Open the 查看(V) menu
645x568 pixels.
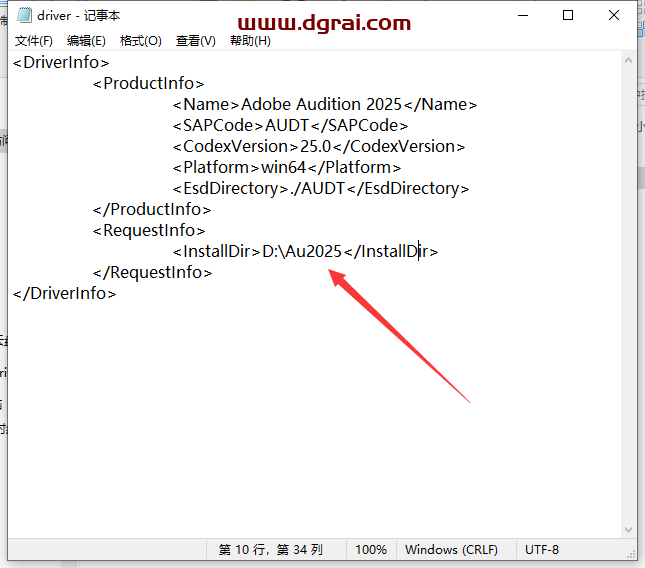click(x=196, y=41)
